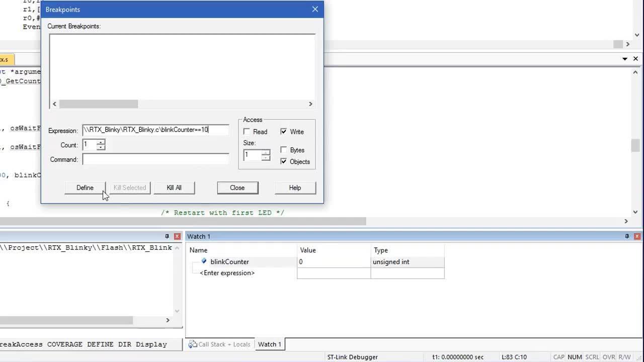Click the Command window pin icon
Viewport: 644px width, 362px height.
[x=167, y=236]
